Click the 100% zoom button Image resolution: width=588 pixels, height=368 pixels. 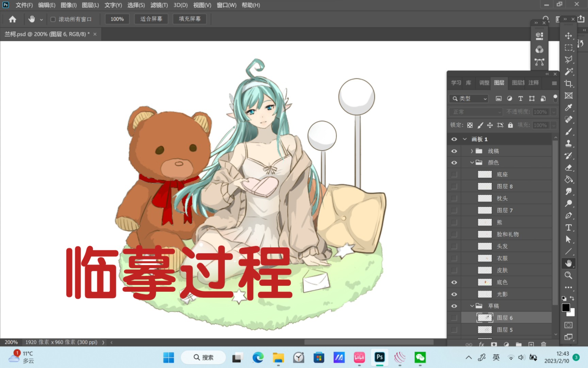[x=117, y=19]
